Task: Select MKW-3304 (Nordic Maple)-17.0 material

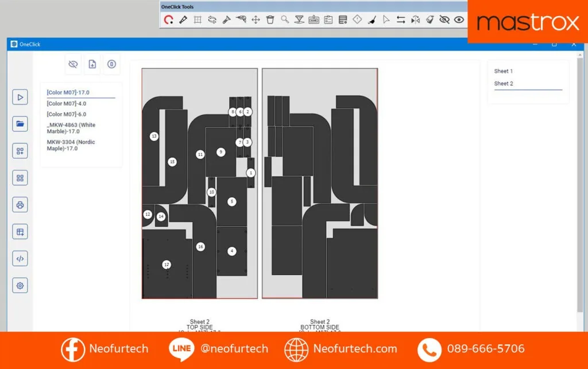Action: [71, 145]
